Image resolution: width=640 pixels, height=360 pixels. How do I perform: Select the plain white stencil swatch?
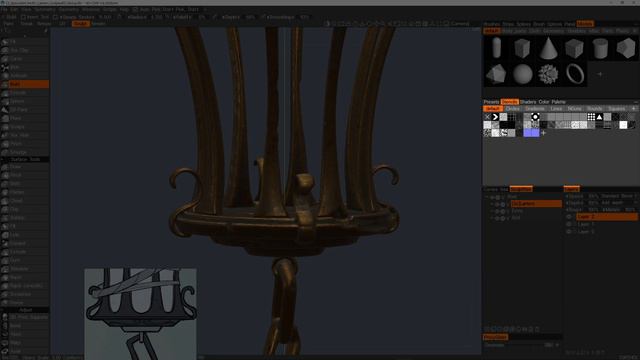pos(623,125)
